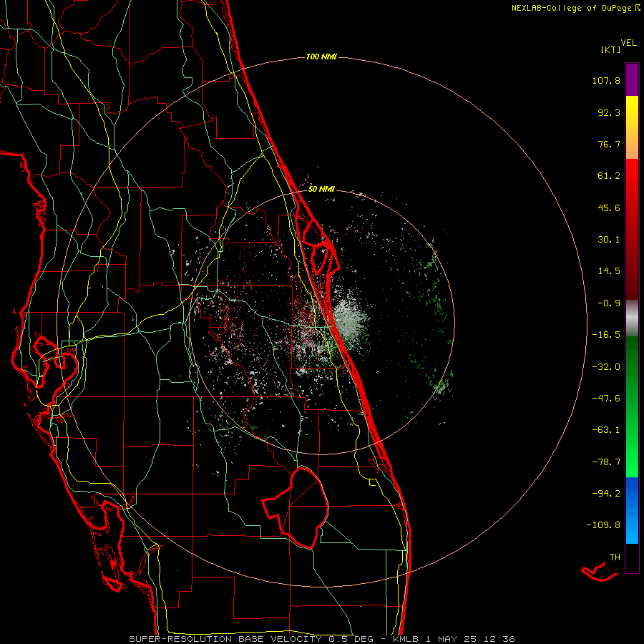
Task: Pick the purple segment of velocity color bar
Action: click(x=632, y=79)
